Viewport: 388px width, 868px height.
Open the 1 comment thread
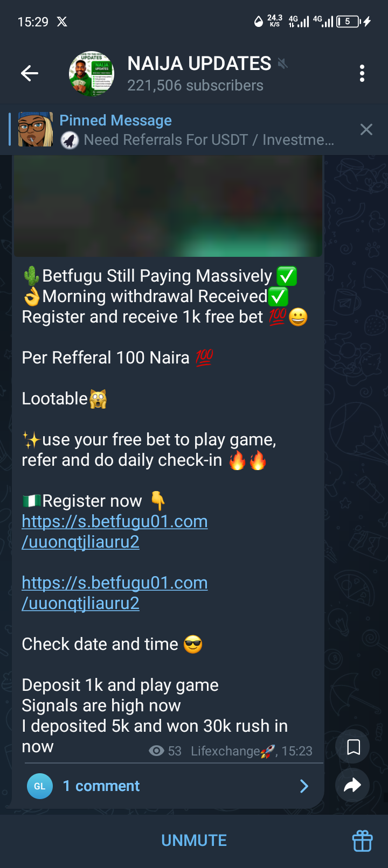click(168, 786)
